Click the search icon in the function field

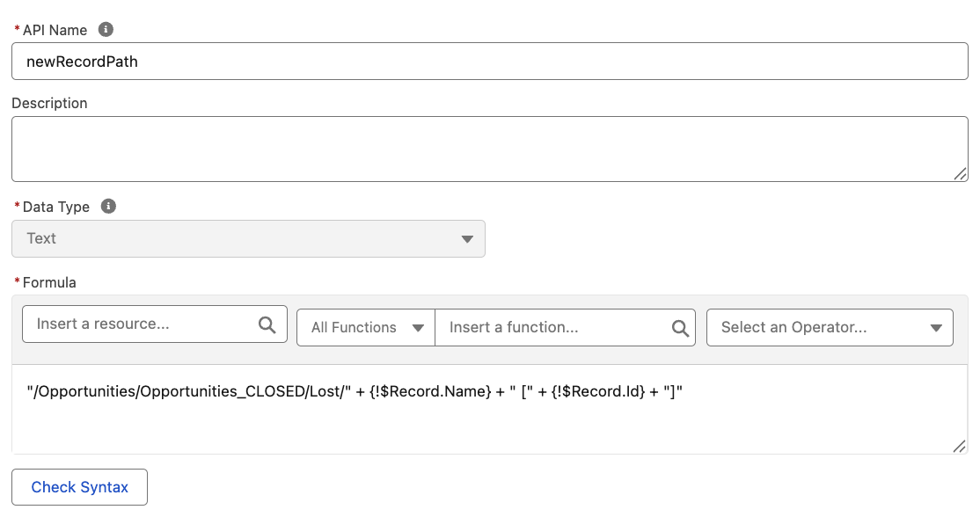point(680,328)
